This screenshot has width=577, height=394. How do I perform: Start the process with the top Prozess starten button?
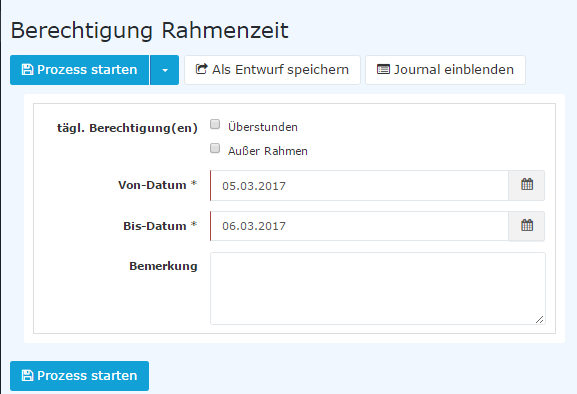[79, 70]
